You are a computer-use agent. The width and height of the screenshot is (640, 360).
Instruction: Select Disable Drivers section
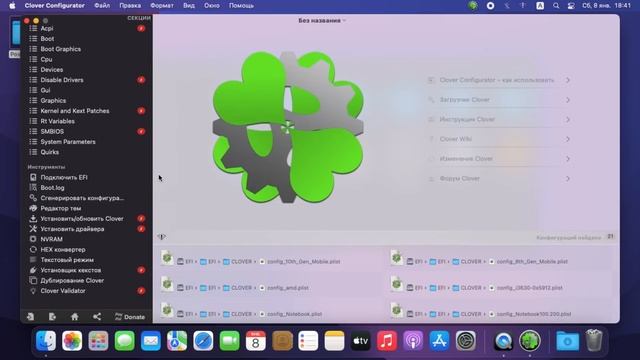[x=62, y=80]
